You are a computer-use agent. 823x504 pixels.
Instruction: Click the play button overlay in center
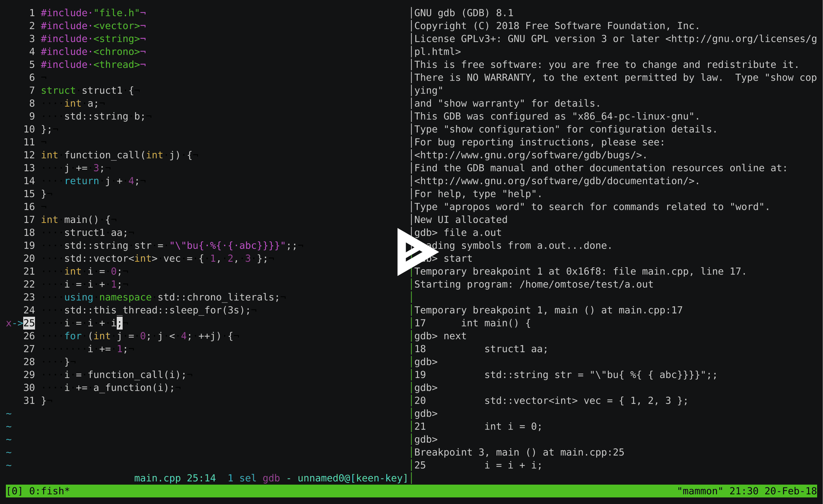pyautogui.click(x=417, y=252)
